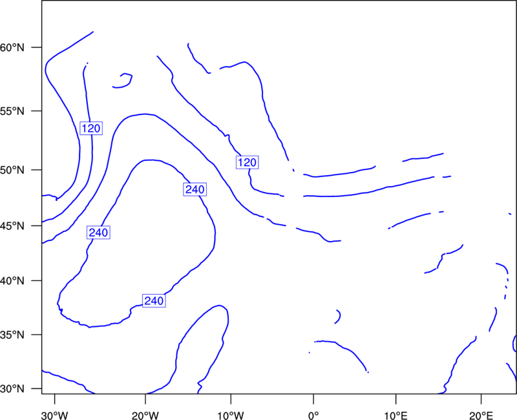Select the 60°N latitude axis label
The image size is (517, 420).
(12, 47)
